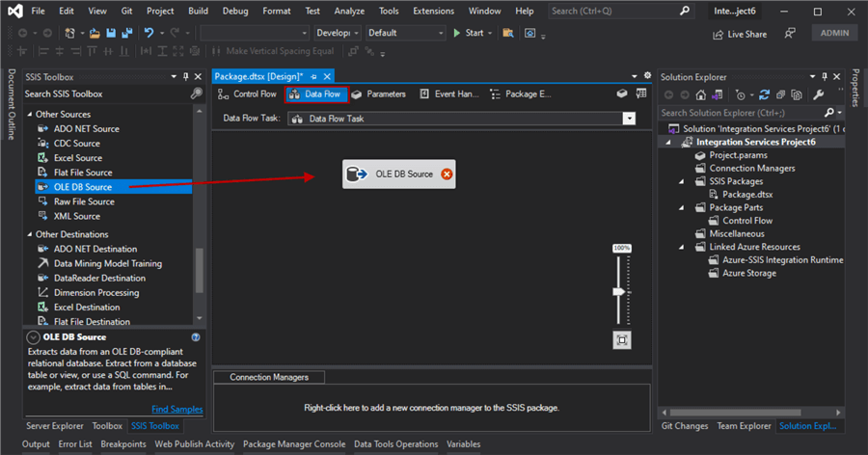
Task: Collapse the OLE DB Source description panel
Action: tap(34, 337)
